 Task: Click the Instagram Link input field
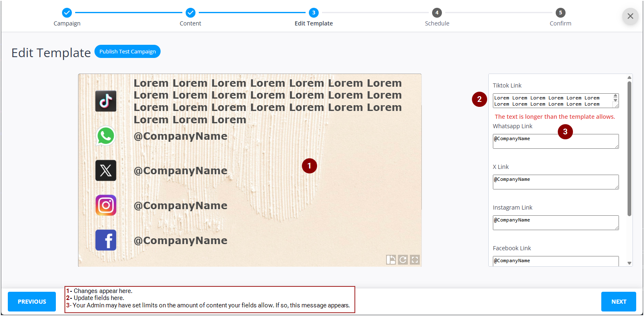click(555, 223)
